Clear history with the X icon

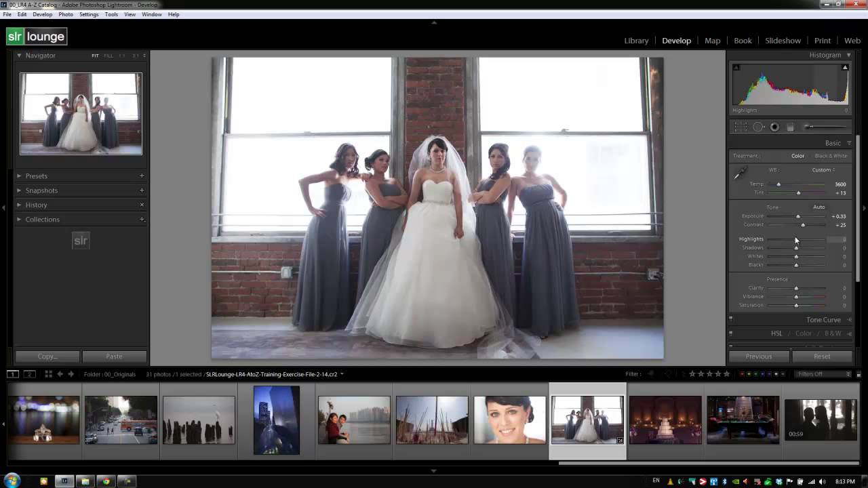click(x=142, y=205)
